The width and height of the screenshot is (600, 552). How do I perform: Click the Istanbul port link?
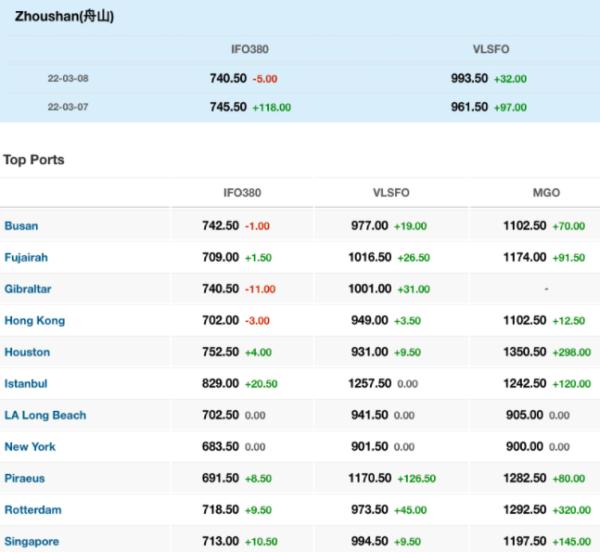coord(26,383)
